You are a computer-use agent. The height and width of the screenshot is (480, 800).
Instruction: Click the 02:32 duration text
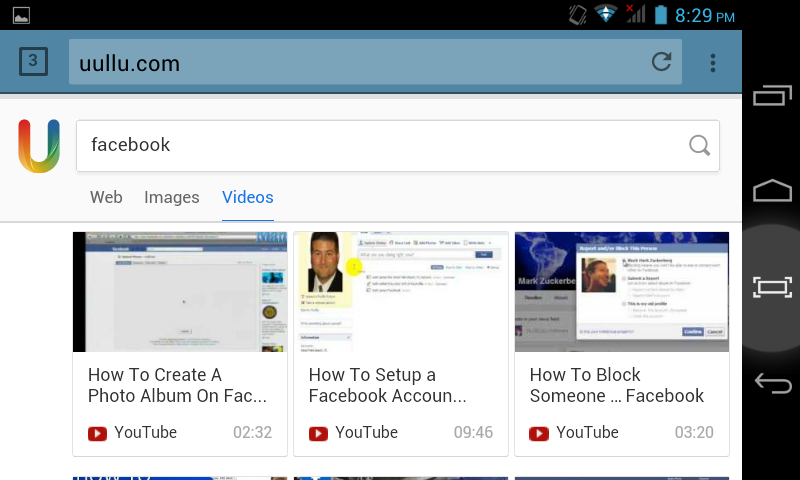[x=253, y=433]
